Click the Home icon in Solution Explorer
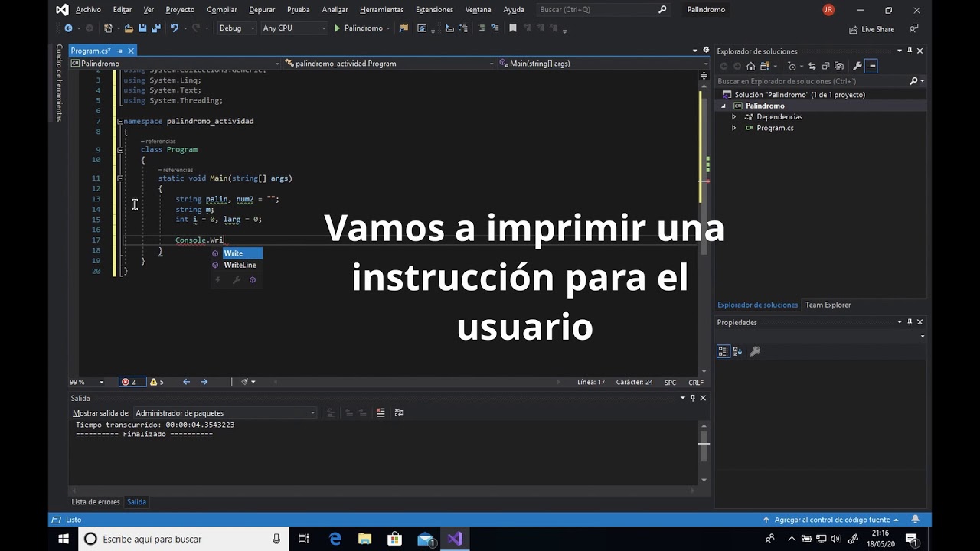Screen dimensions: 980x551 (750, 66)
